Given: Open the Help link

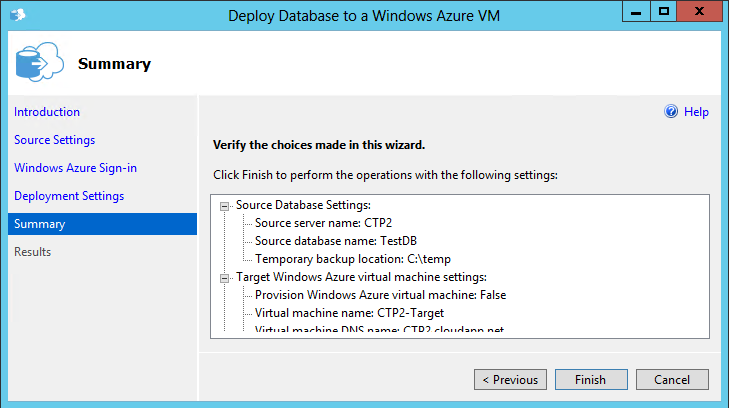Looking at the screenshot, I should pyautogui.click(x=696, y=112).
